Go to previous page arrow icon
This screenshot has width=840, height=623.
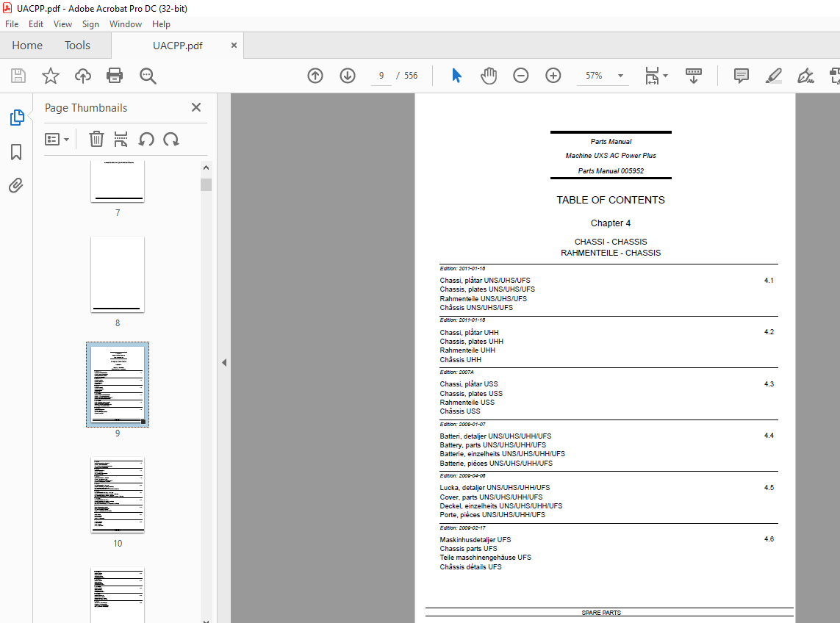pyautogui.click(x=315, y=76)
